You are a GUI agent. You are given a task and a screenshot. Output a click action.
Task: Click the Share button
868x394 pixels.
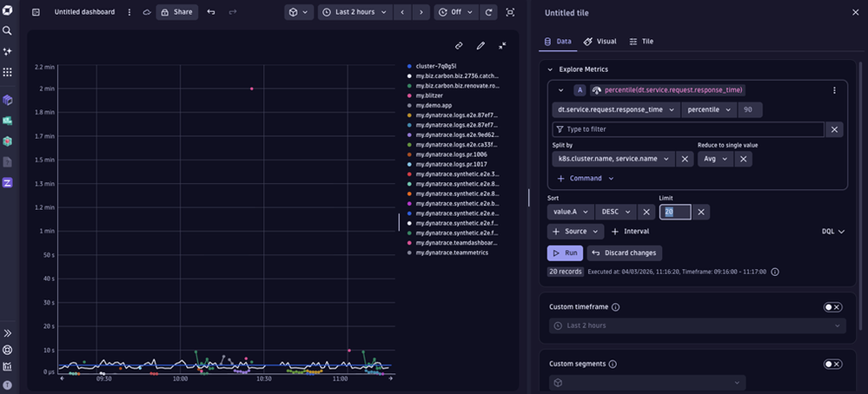177,12
